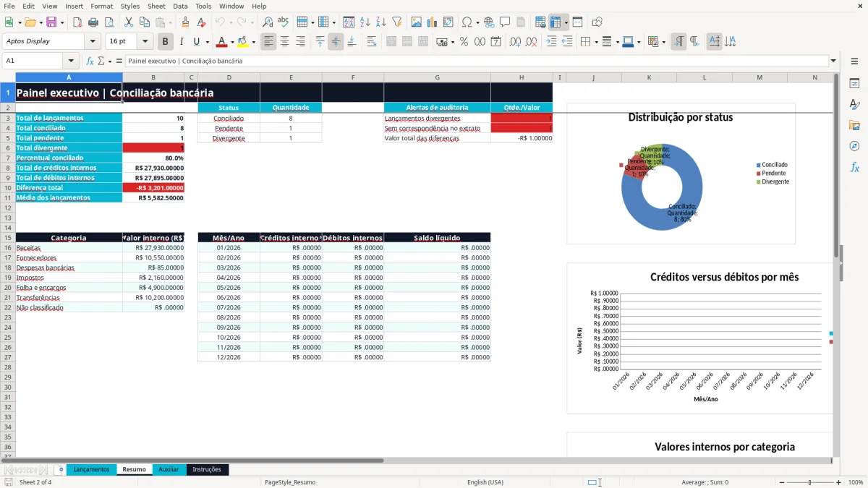
Task: Open the Data menu
Action: coord(180,6)
